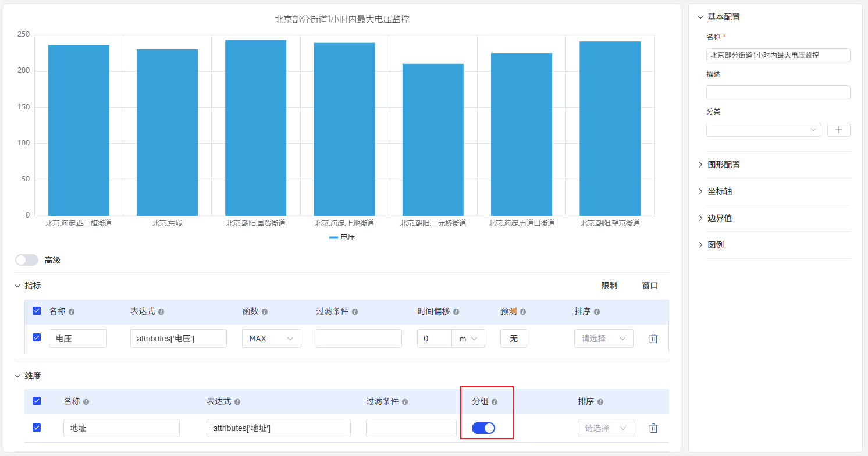Screen dimensions: 868x456
Task: Click info icon beside 指标 表达式 header
Action: (x=161, y=312)
